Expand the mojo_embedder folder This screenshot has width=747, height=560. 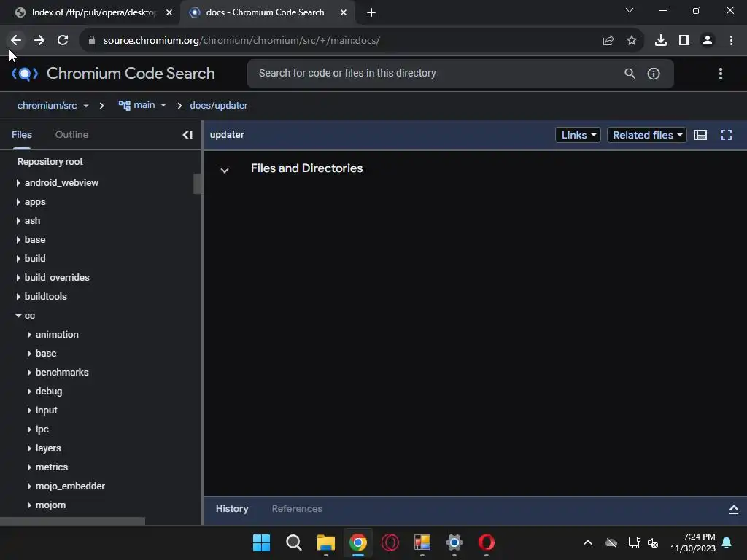(x=29, y=486)
